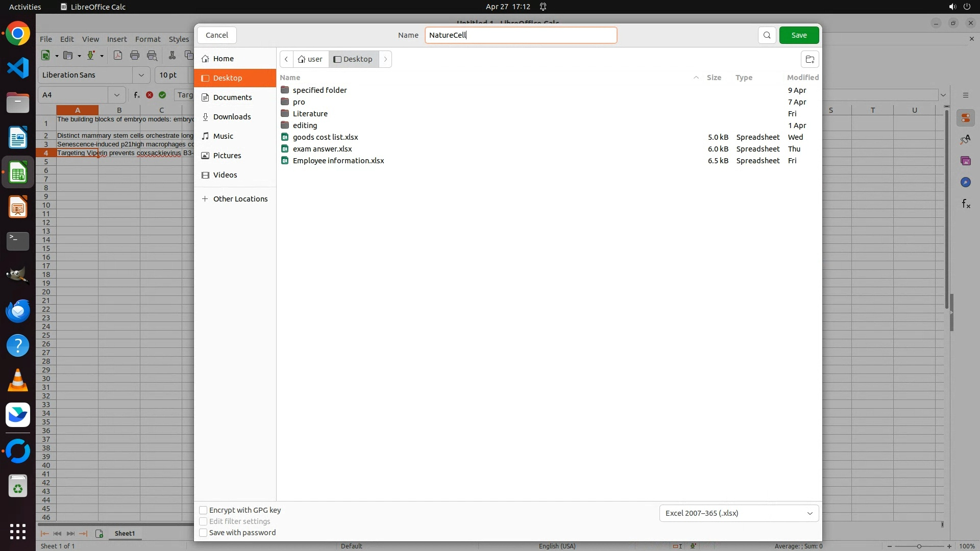Go back with left chevron in path bar

tap(286, 59)
